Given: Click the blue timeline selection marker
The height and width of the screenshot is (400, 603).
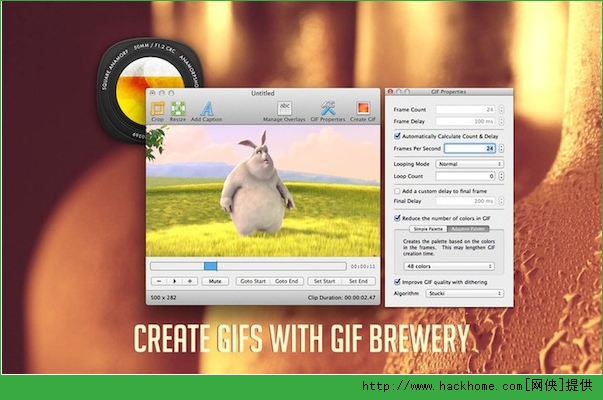Looking at the screenshot, I should [x=210, y=266].
